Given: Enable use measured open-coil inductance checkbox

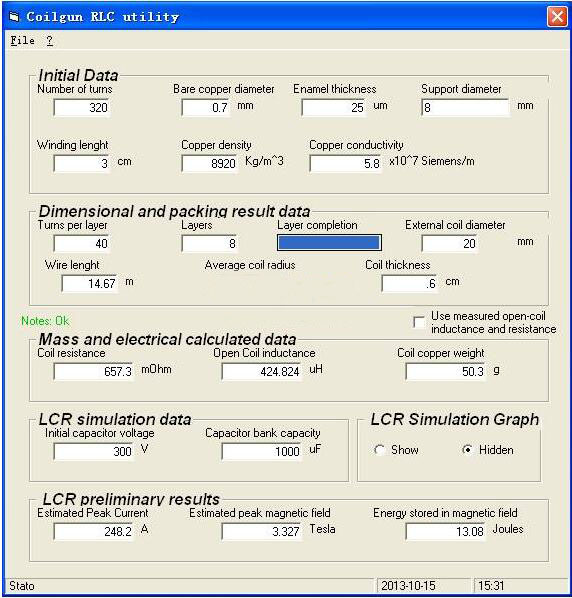Looking at the screenshot, I should (419, 322).
